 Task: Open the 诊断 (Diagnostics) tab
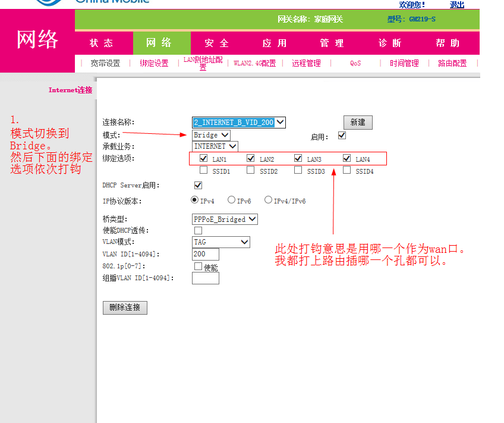click(x=390, y=43)
